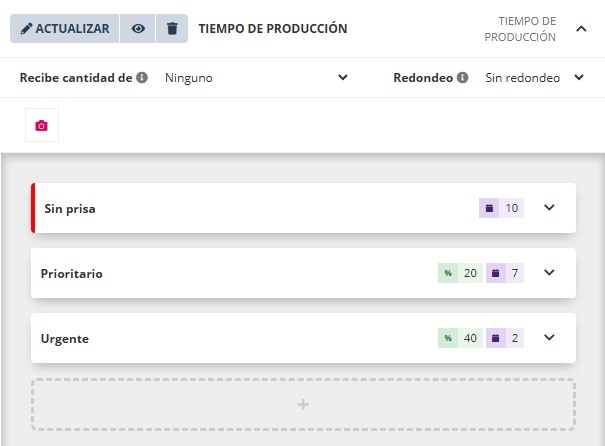Click info icon next to Recibe cantidad de

pyautogui.click(x=142, y=77)
